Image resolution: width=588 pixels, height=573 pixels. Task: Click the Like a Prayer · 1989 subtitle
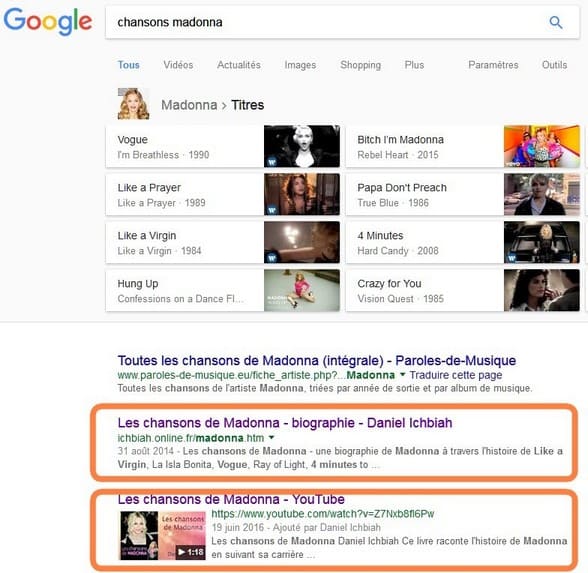(161, 203)
